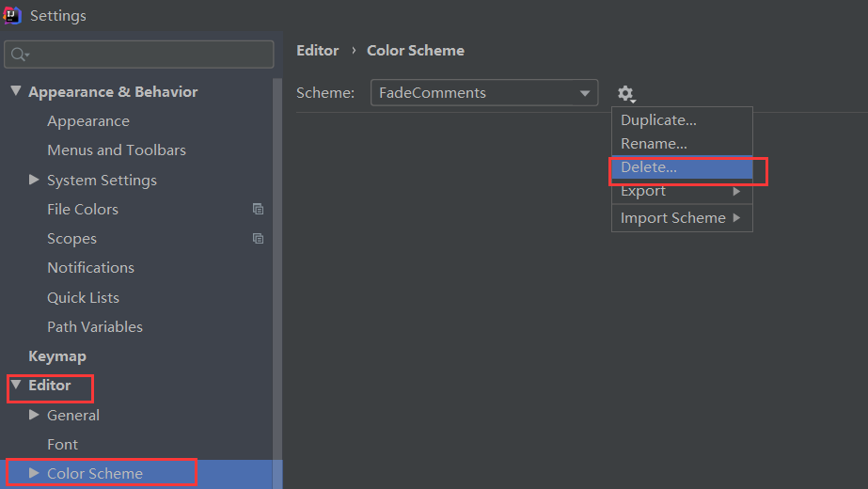Image resolution: width=868 pixels, height=489 pixels.
Task: Select General under the Editor section
Action: pyautogui.click(x=73, y=415)
